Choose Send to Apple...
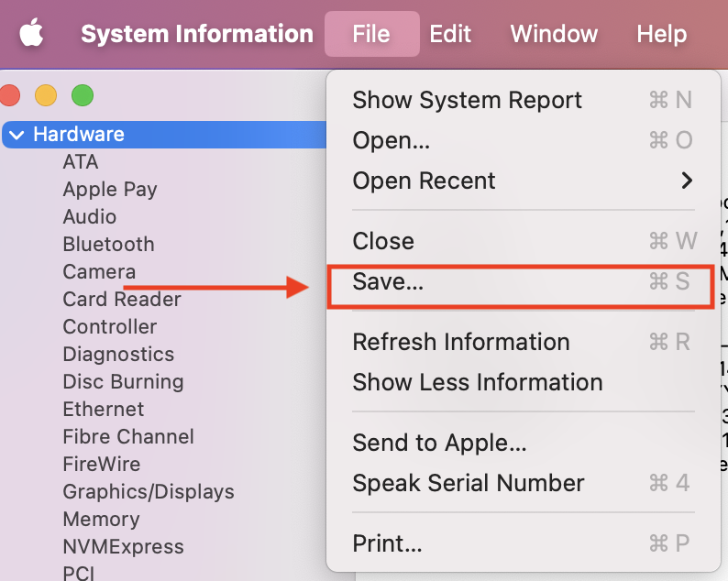The height and width of the screenshot is (581, 728). tap(524, 443)
